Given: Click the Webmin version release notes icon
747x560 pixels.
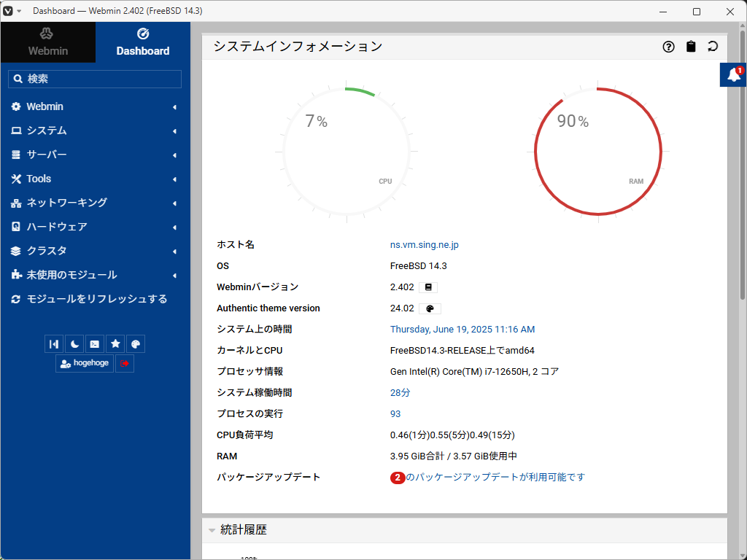Looking at the screenshot, I should 428,287.
